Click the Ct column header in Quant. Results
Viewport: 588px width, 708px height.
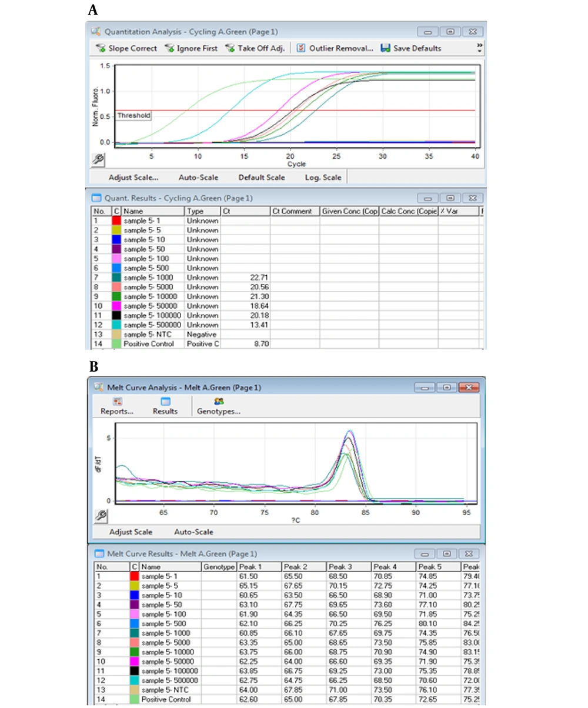click(245, 211)
